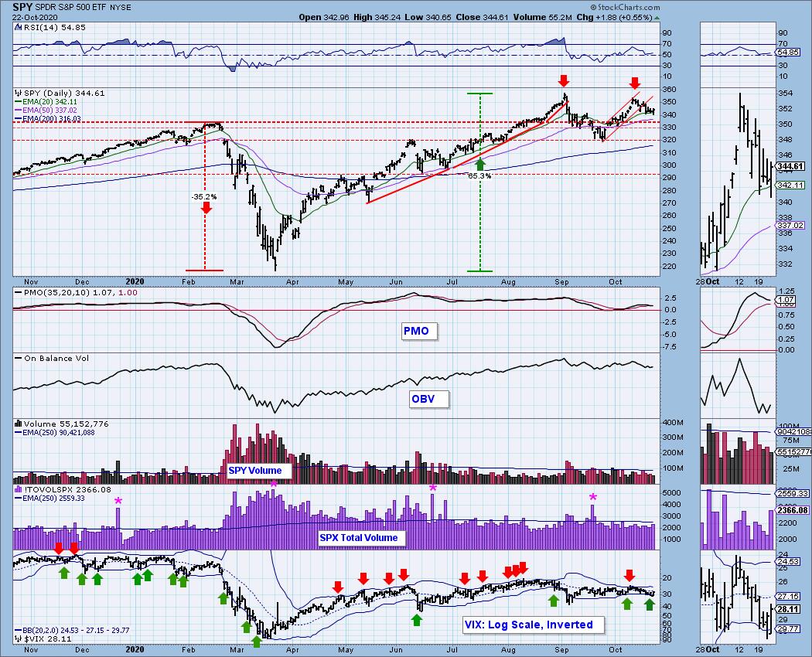
Task: Click the On Balance Vol legend
Action: [52, 359]
